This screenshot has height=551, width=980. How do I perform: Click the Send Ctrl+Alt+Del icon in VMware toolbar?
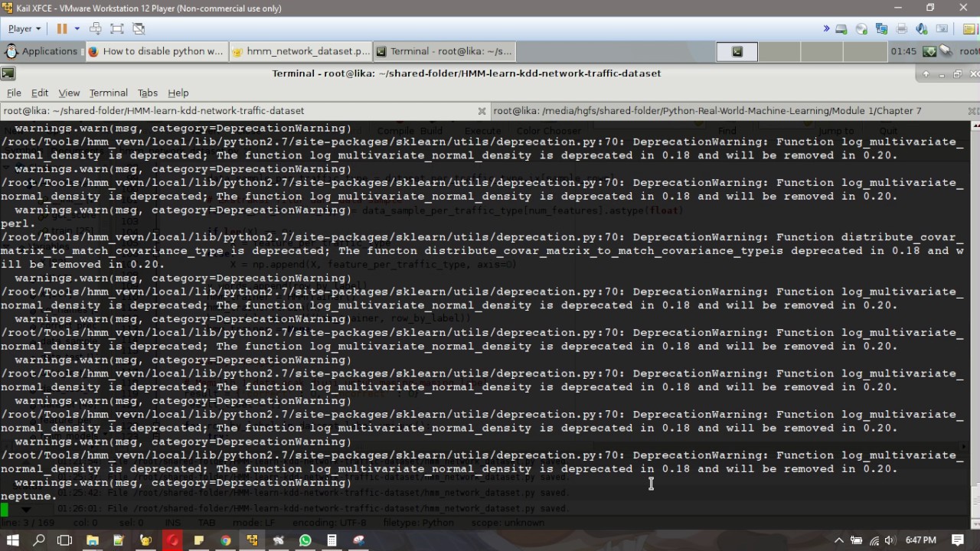click(x=96, y=28)
